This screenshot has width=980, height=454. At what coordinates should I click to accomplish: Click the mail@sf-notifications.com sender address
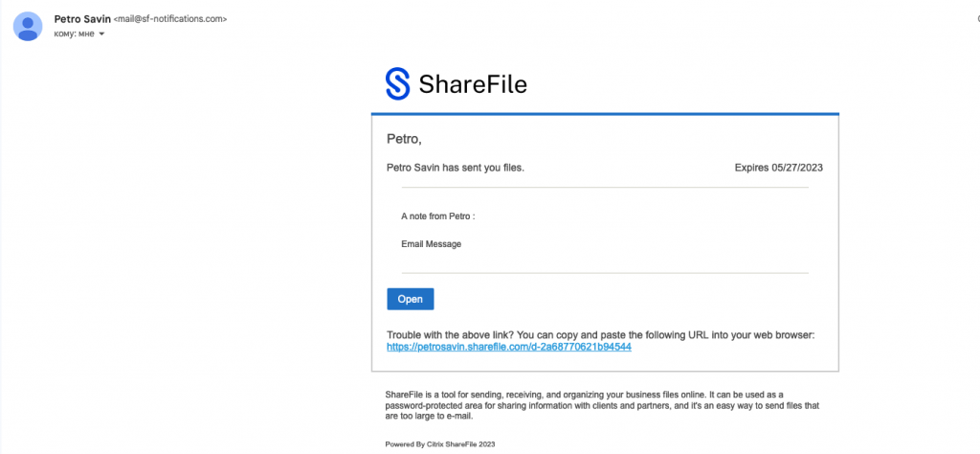tap(170, 19)
